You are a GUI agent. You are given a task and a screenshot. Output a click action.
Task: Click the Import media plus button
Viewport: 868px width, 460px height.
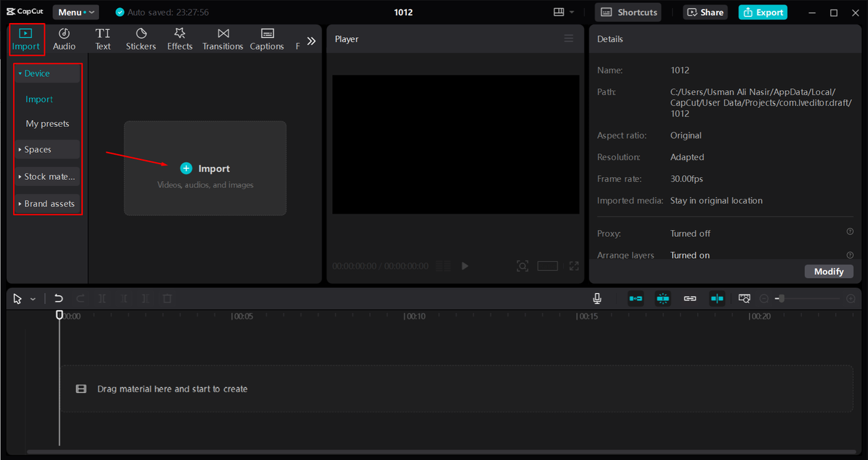tap(186, 168)
